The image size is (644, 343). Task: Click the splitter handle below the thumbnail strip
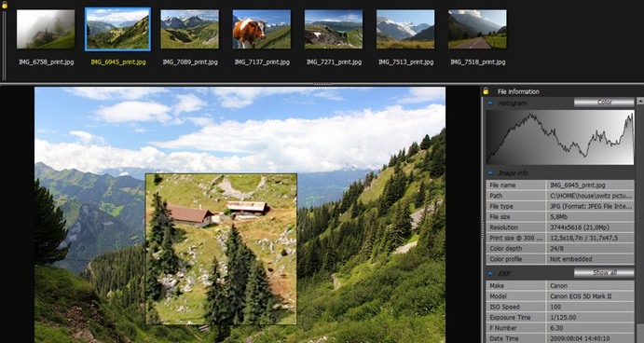322,84
